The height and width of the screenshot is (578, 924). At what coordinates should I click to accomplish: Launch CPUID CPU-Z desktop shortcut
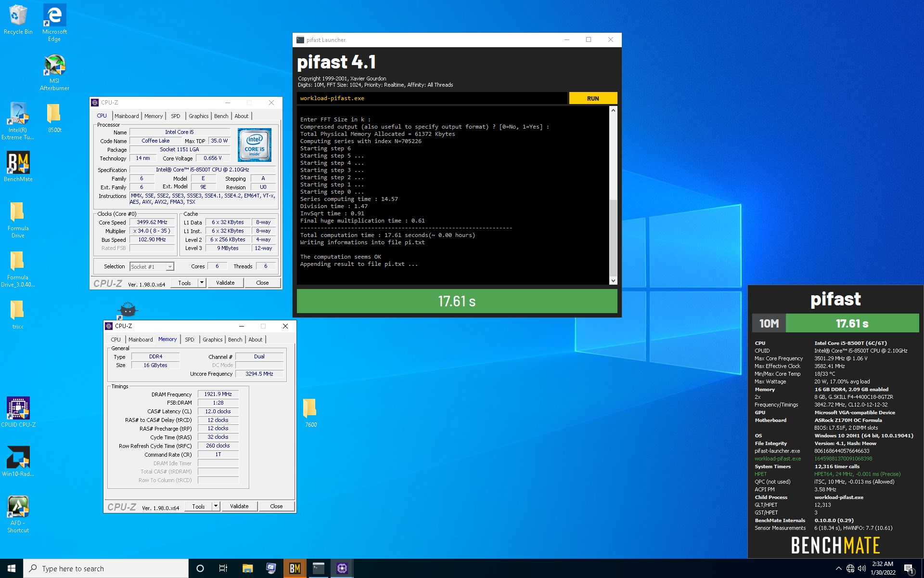(18, 412)
